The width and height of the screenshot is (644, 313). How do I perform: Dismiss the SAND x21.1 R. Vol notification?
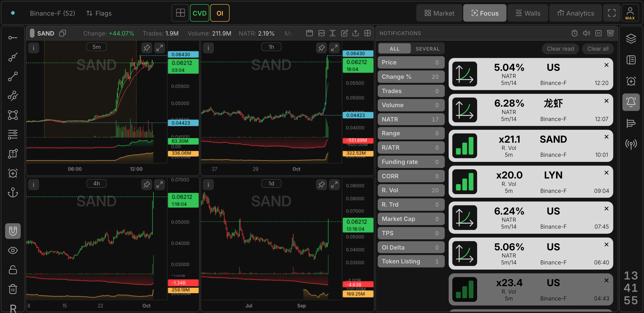click(606, 137)
